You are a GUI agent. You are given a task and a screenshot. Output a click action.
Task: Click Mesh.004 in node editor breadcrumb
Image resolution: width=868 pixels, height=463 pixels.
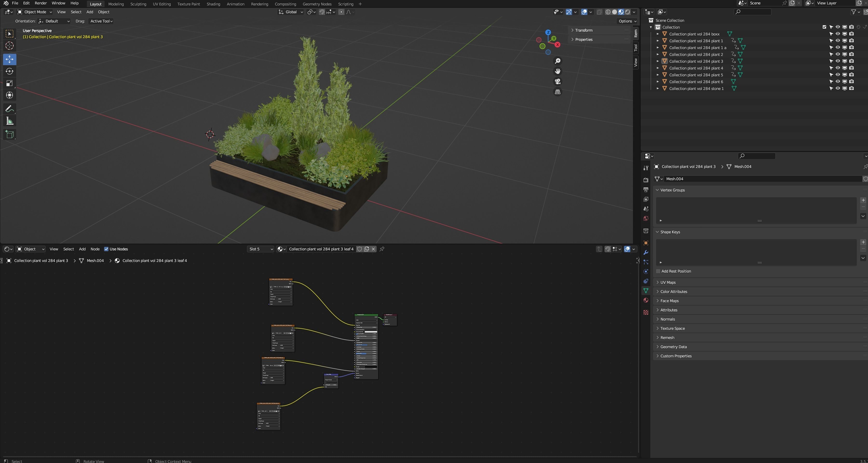[x=95, y=260]
